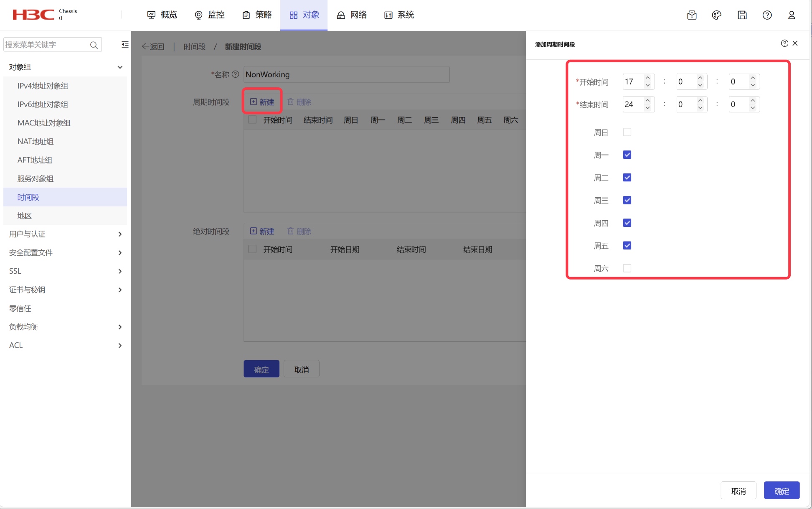Uncheck the 周一 checkbox
This screenshot has width=812, height=509.
coord(627,155)
